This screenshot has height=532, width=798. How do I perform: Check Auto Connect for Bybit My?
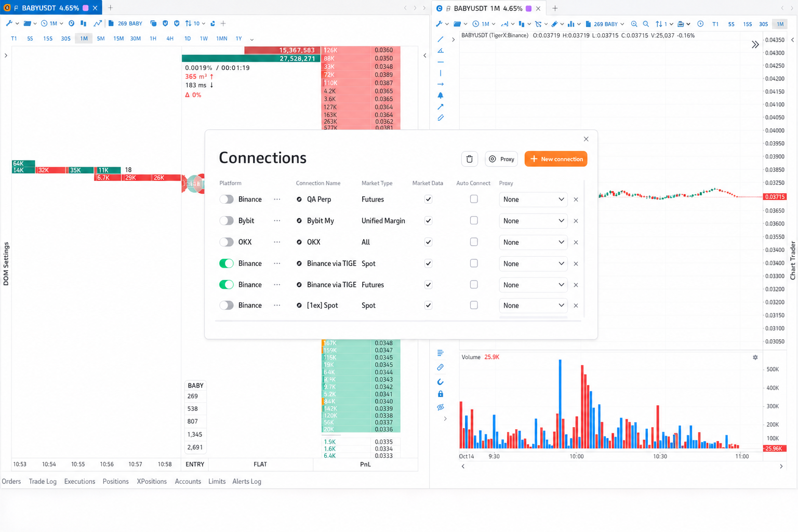pos(474,220)
